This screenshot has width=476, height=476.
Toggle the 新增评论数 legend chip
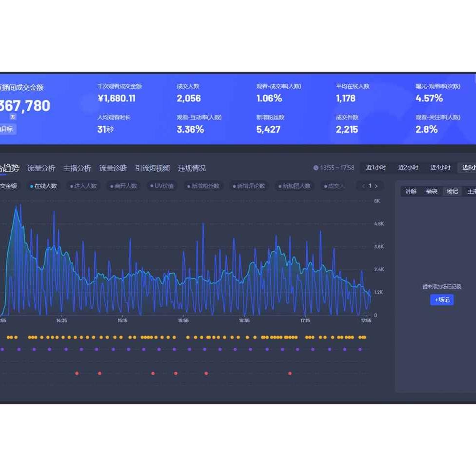pyautogui.click(x=249, y=186)
